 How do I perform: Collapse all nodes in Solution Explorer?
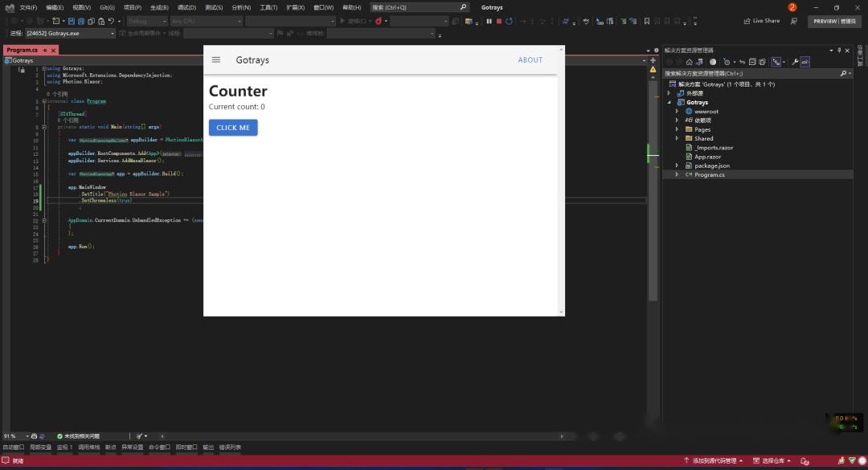coord(751,61)
